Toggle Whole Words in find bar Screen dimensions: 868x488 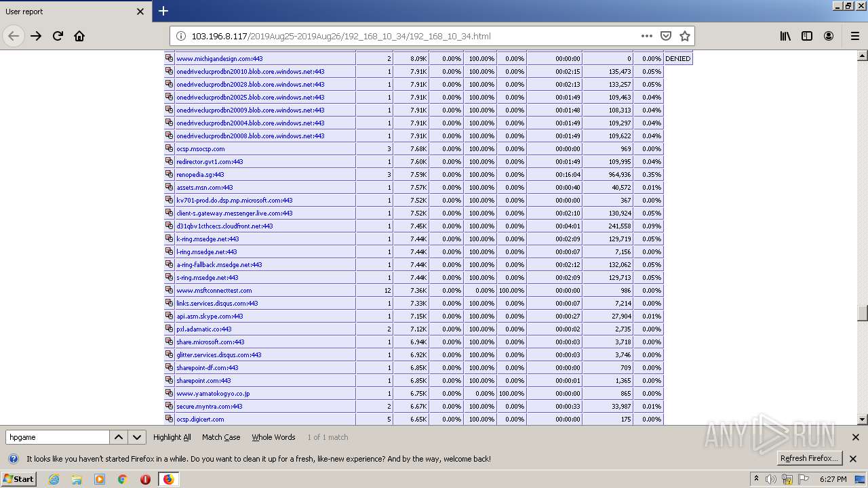point(273,437)
